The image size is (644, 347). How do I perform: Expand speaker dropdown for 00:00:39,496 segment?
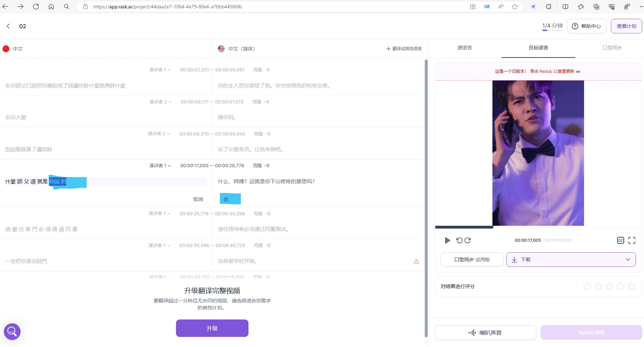[x=159, y=245]
